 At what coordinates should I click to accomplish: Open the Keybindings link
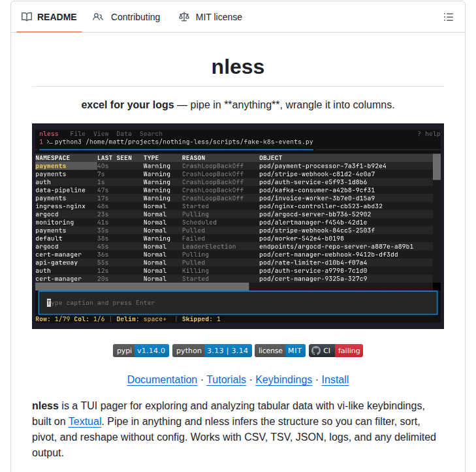[x=283, y=379]
